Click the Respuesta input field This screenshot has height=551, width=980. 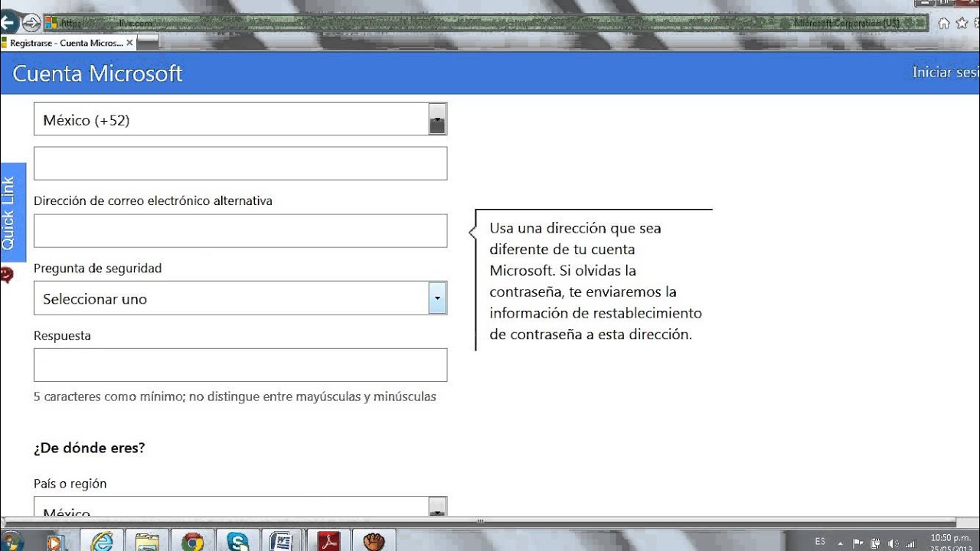pos(240,365)
